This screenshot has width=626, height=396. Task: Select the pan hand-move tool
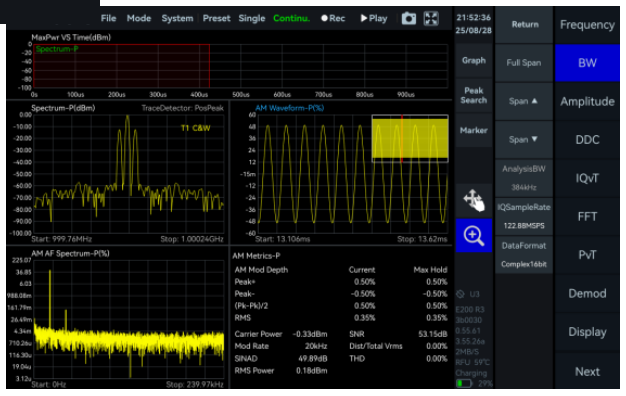click(x=473, y=200)
